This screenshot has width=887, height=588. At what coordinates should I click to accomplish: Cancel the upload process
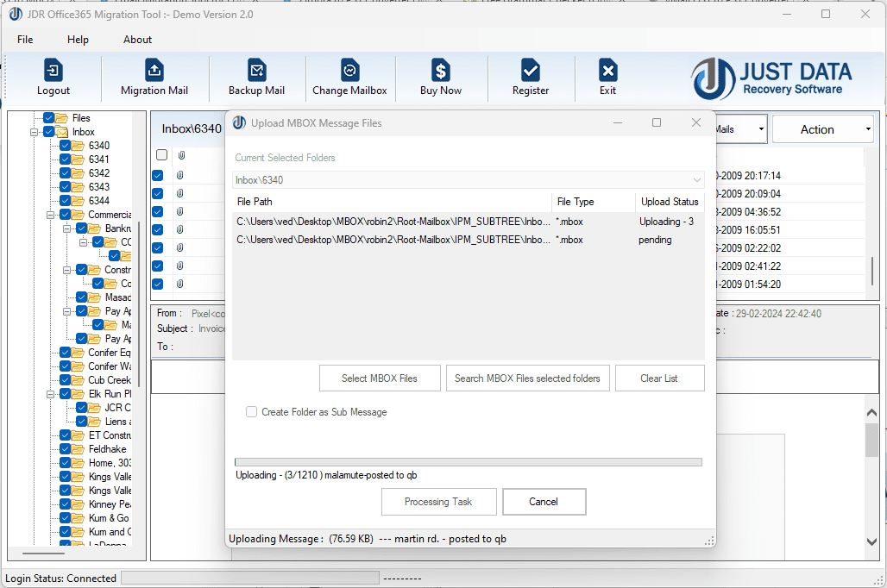click(544, 502)
